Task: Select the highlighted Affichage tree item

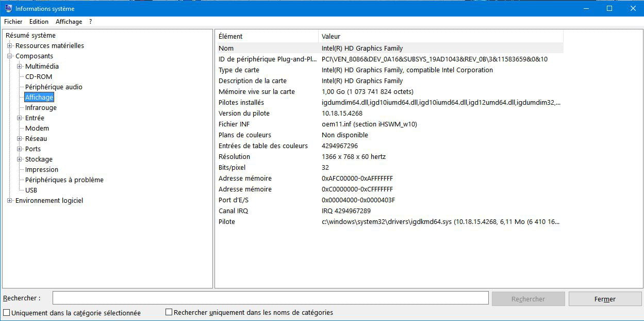Action: click(x=39, y=97)
